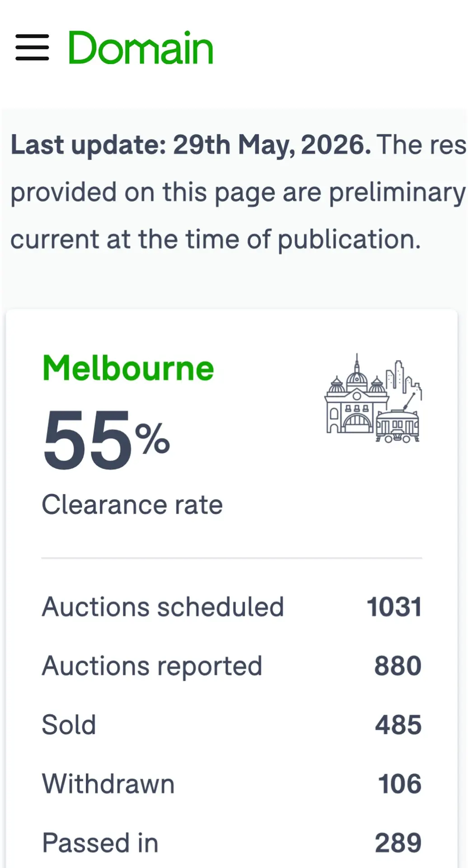Click the 880 auctions reported value
468x868 pixels.
[x=398, y=666]
